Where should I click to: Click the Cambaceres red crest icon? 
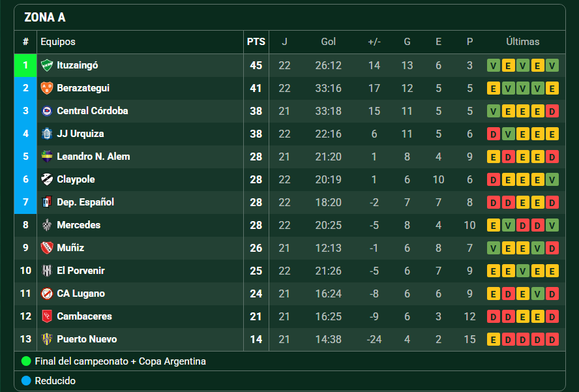click(47, 316)
